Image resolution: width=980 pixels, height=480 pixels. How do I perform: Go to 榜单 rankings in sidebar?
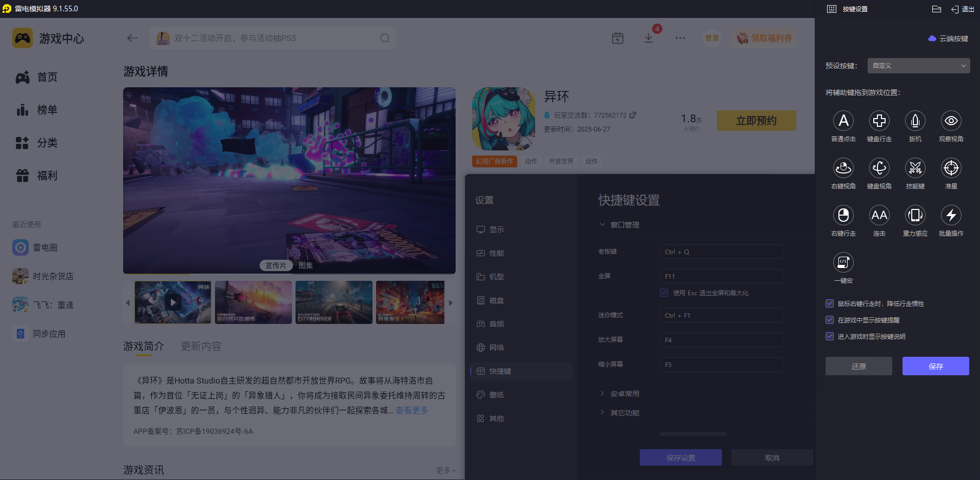pos(37,110)
